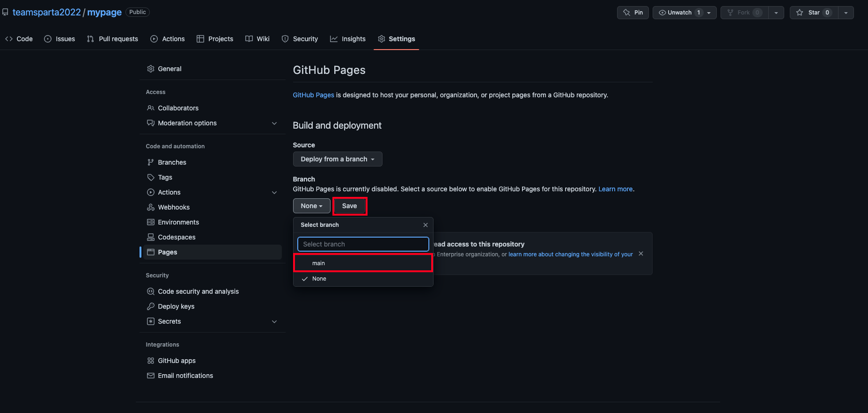Click the Save button
The width and height of the screenshot is (868, 413).
[349, 206]
